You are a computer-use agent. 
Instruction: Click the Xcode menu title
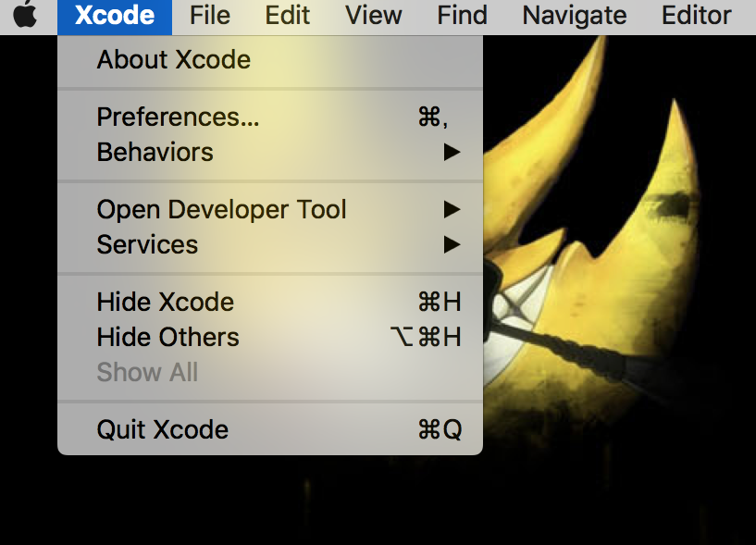115,16
